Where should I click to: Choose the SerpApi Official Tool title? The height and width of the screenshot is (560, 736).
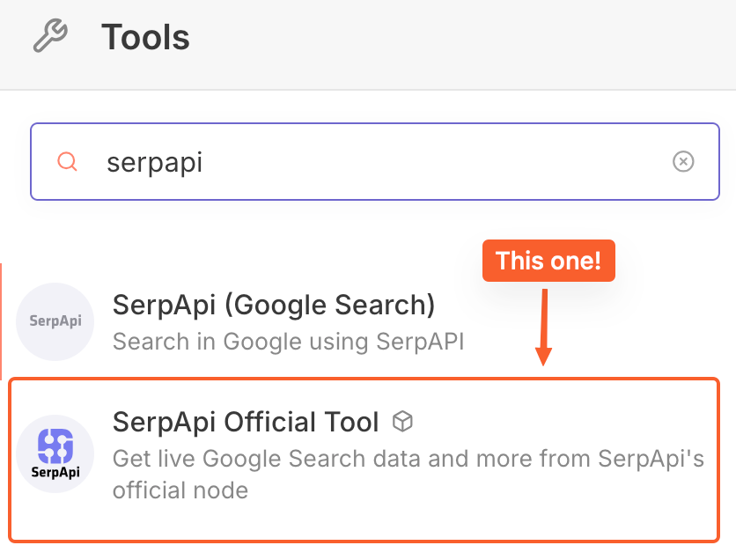(x=246, y=422)
